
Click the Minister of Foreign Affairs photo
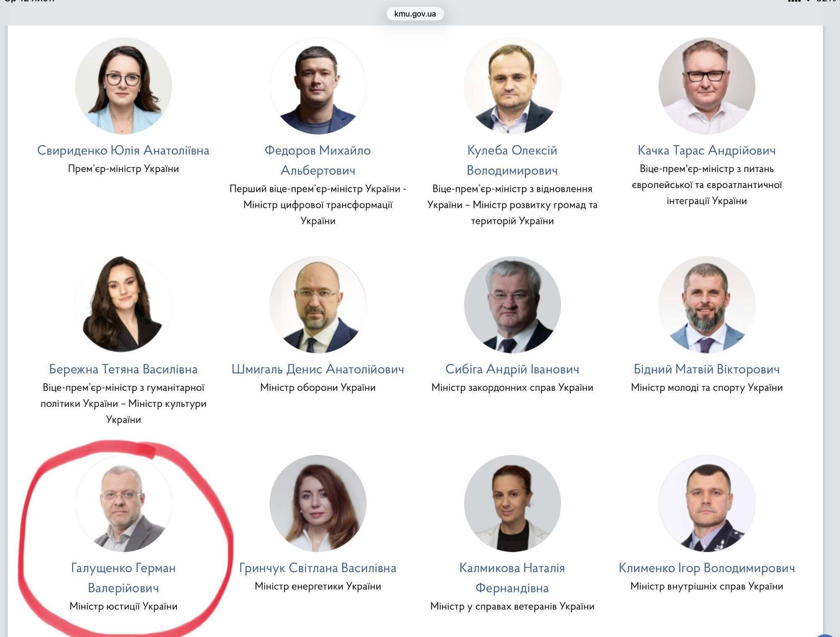512,305
